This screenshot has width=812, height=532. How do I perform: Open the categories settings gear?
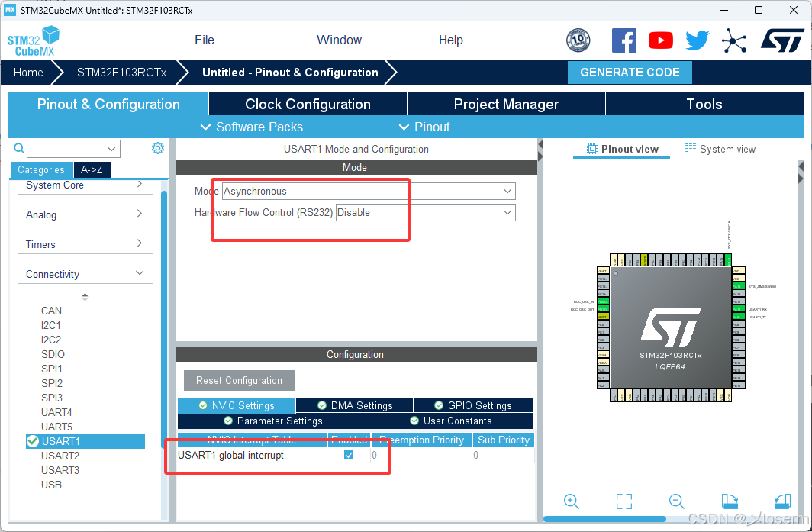[x=158, y=148]
